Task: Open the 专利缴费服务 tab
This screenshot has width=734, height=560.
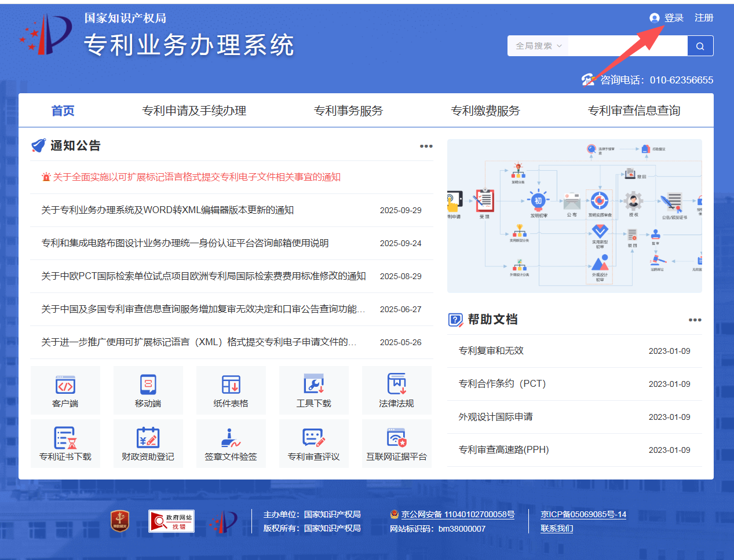Action: point(484,111)
